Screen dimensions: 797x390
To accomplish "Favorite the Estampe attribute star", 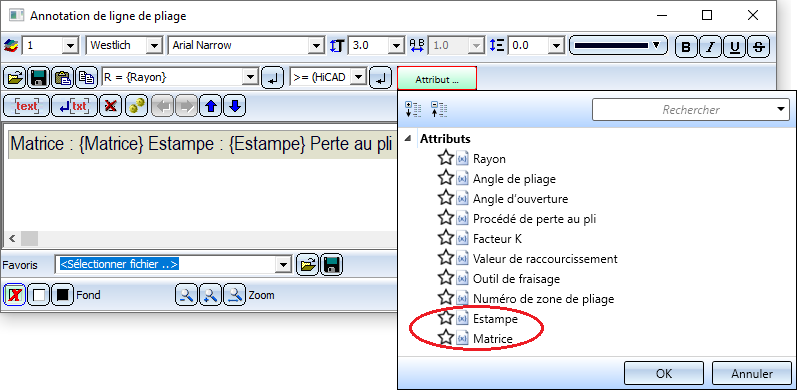I will tap(445, 318).
